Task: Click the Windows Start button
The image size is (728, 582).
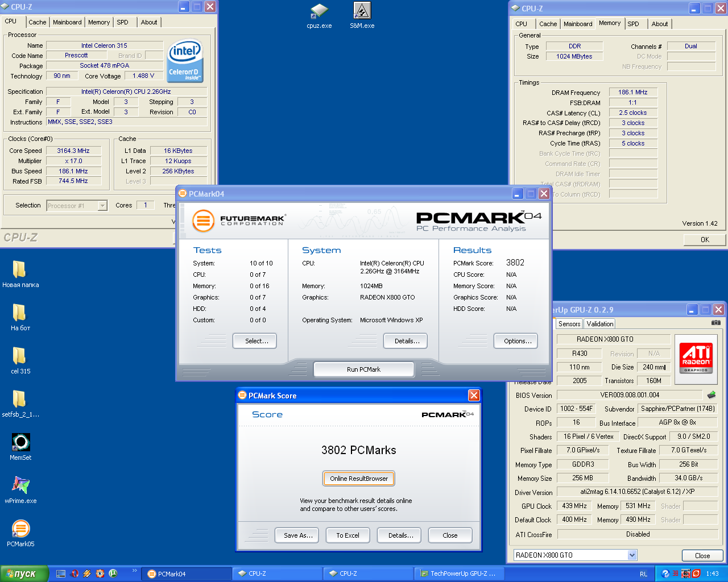Action: [x=23, y=573]
